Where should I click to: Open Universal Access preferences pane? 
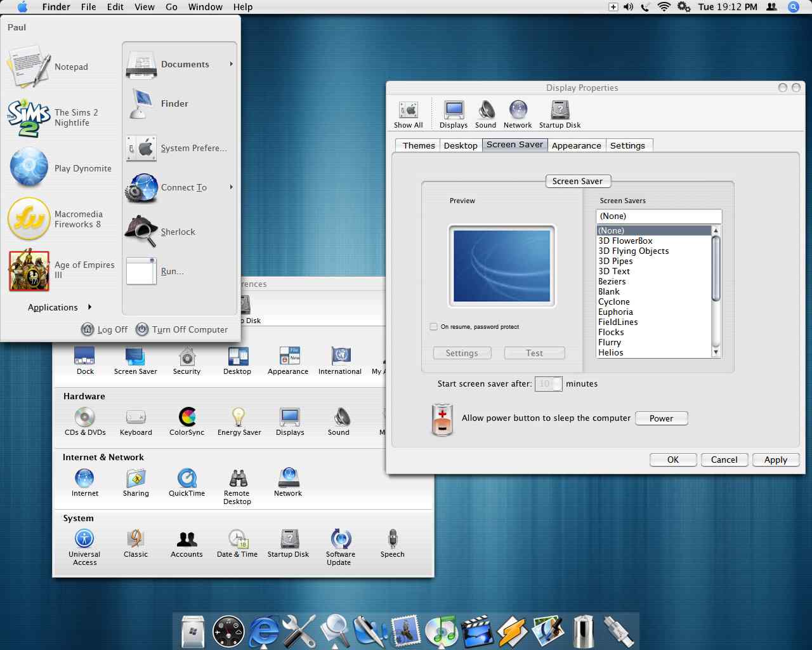[84, 548]
